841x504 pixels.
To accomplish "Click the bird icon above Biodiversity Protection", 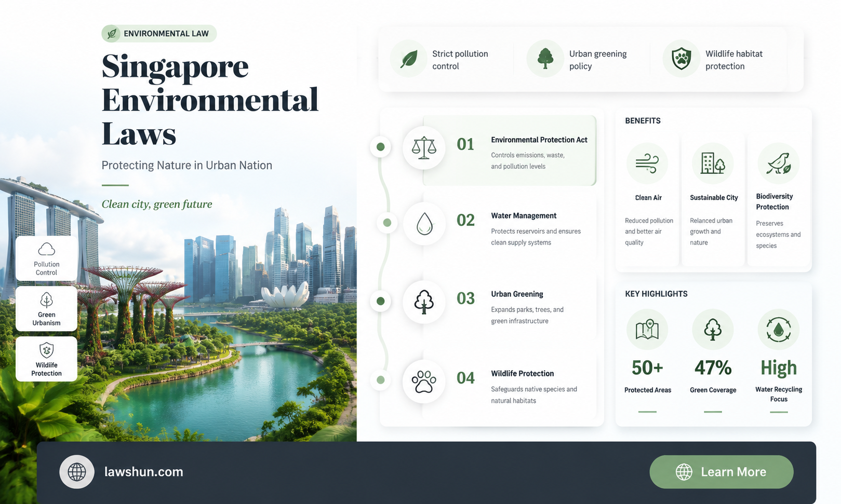I will click(779, 163).
